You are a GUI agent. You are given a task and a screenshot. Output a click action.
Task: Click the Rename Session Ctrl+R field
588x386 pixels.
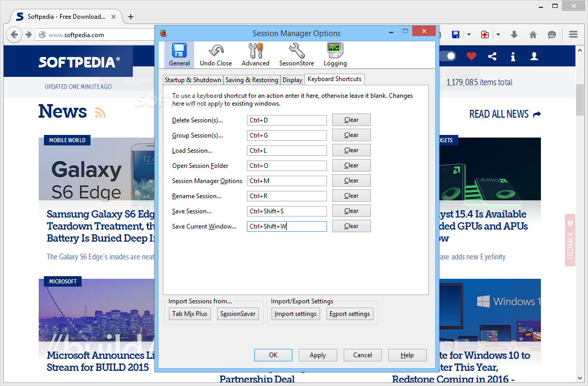pyautogui.click(x=287, y=196)
